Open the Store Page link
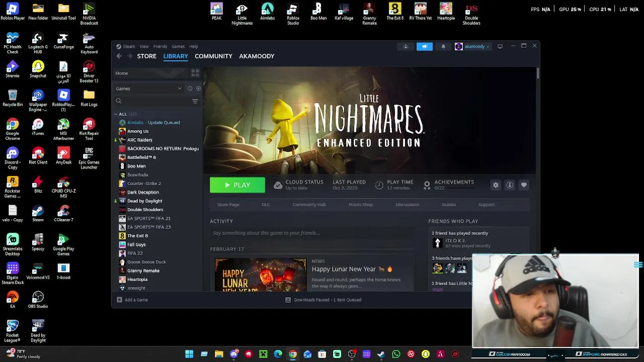The image size is (644, 362). pos(228,205)
